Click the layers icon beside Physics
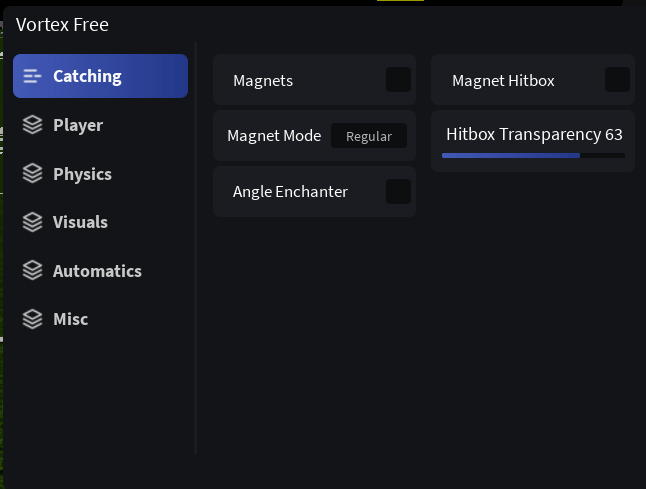The height and width of the screenshot is (489, 646). (33, 174)
